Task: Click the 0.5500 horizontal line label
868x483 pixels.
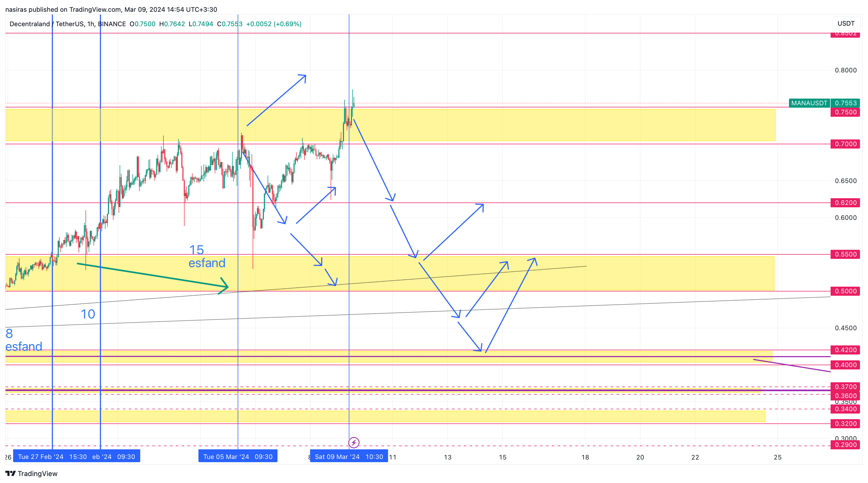Action: [x=845, y=254]
